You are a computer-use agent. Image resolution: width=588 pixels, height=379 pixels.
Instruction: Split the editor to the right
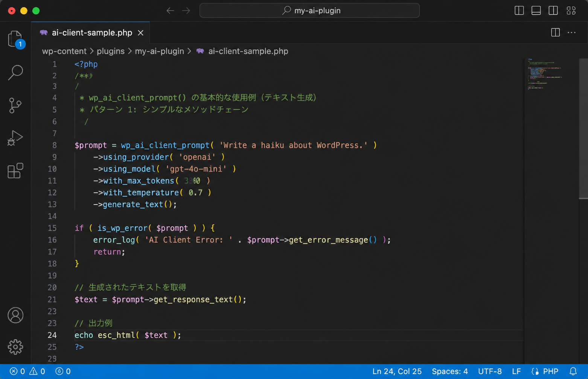[x=555, y=32]
